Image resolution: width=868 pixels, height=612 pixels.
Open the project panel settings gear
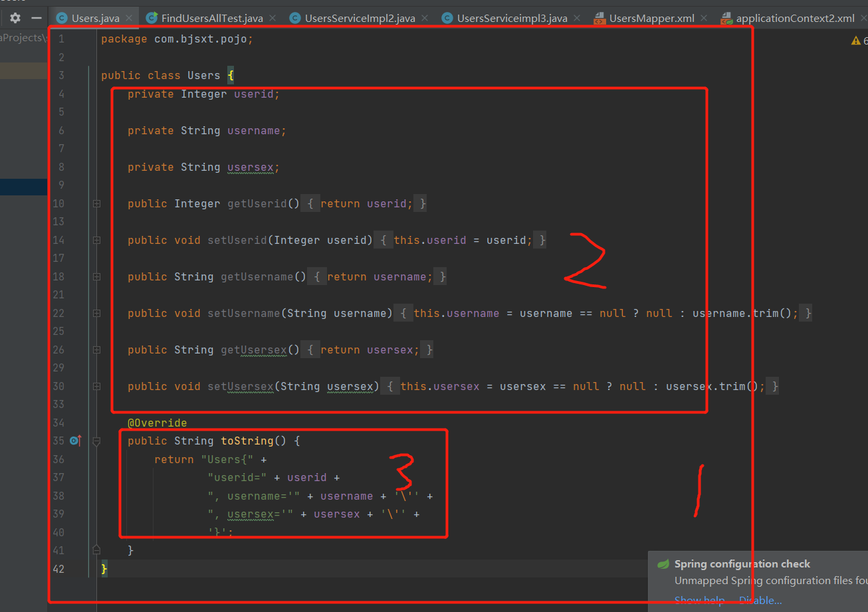tap(15, 18)
